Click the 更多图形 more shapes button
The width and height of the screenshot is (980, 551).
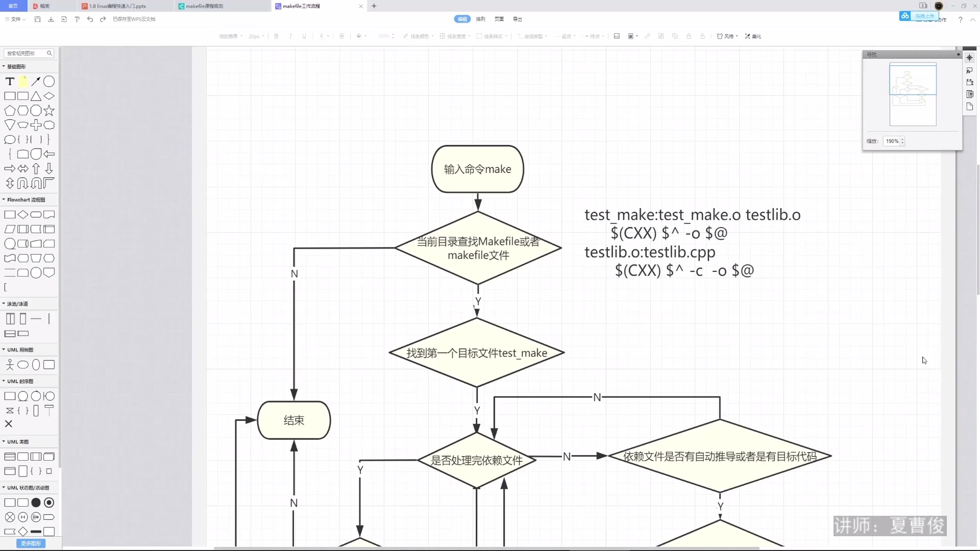coord(31,544)
